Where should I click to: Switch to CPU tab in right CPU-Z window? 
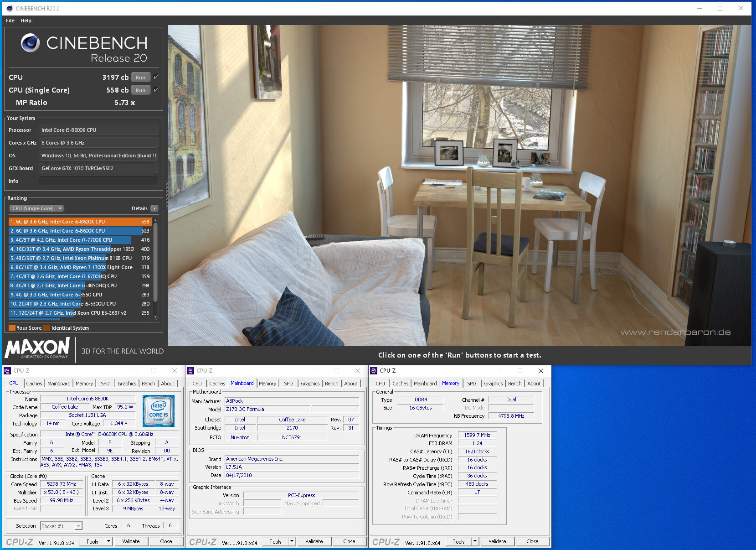[x=381, y=384]
